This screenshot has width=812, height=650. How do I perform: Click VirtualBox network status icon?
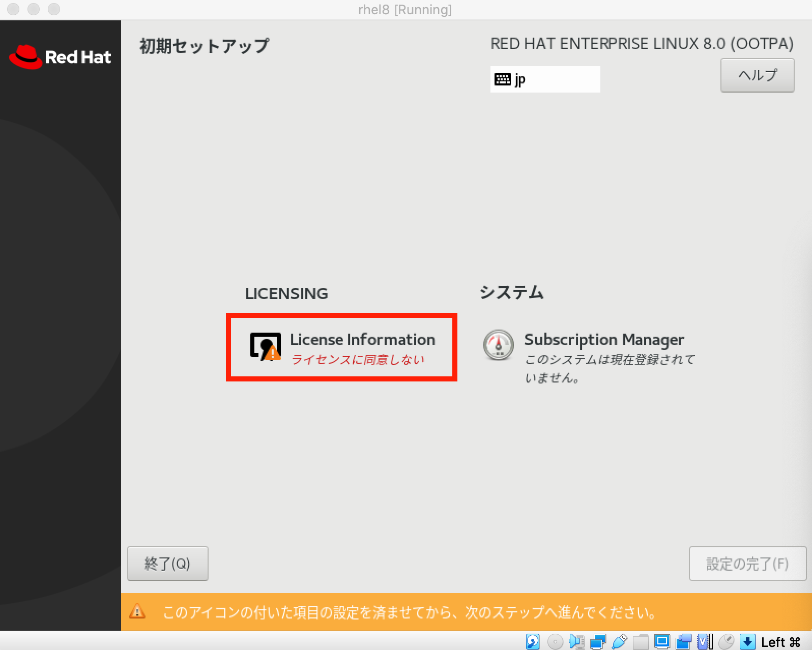pos(598,642)
